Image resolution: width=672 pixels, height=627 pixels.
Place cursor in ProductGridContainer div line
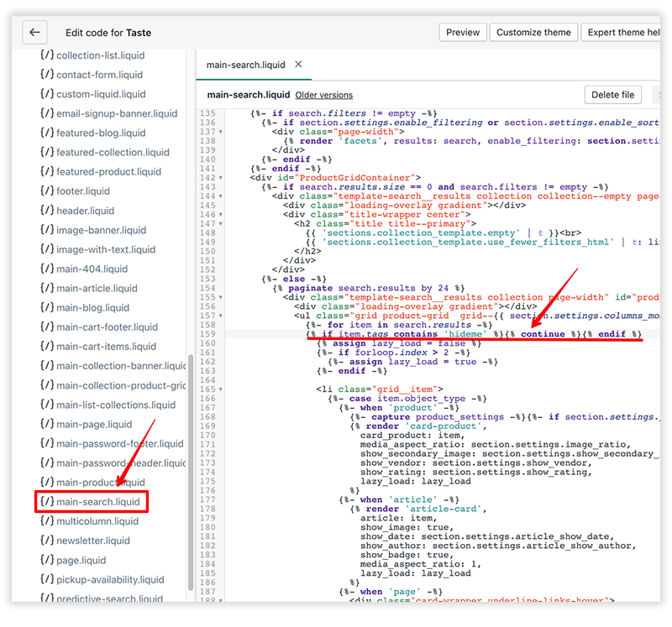(x=335, y=178)
